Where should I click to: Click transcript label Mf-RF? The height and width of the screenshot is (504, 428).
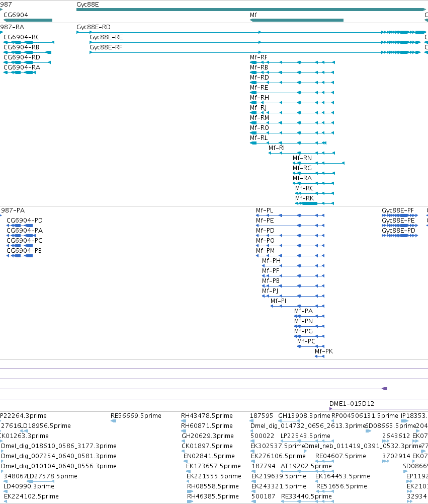[x=259, y=57]
